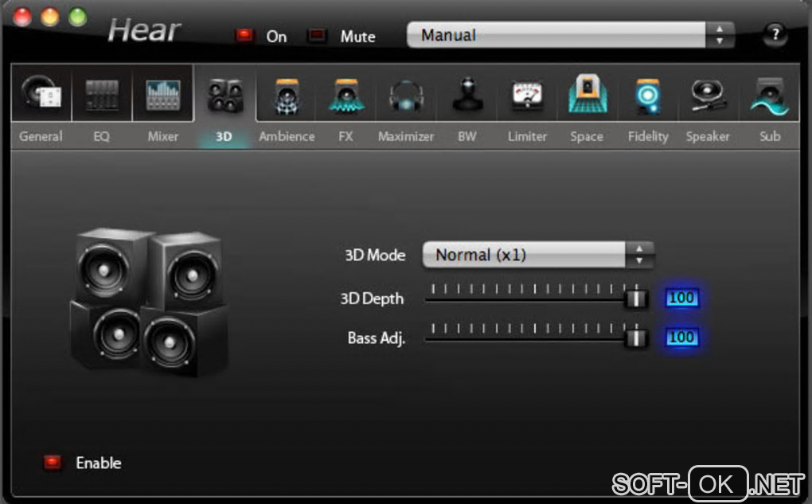The height and width of the screenshot is (504, 812).
Task: Click the Manual preset stepper arrows
Action: pos(720,35)
